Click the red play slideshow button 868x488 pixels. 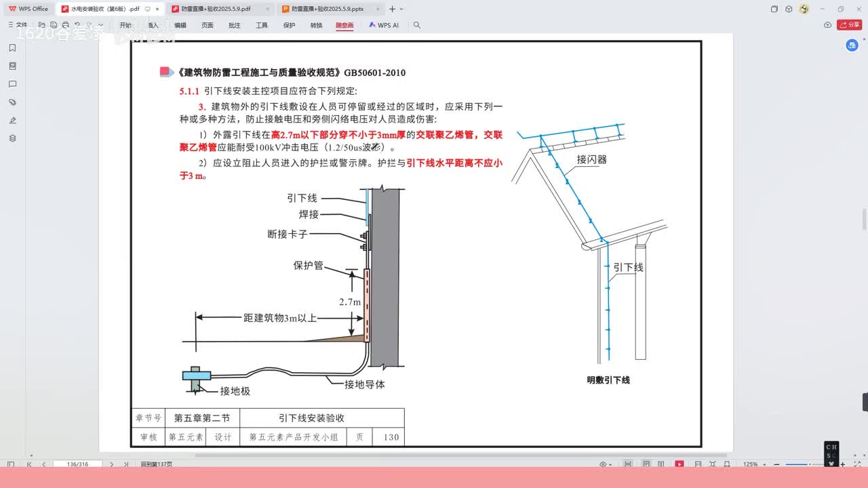coord(679,464)
